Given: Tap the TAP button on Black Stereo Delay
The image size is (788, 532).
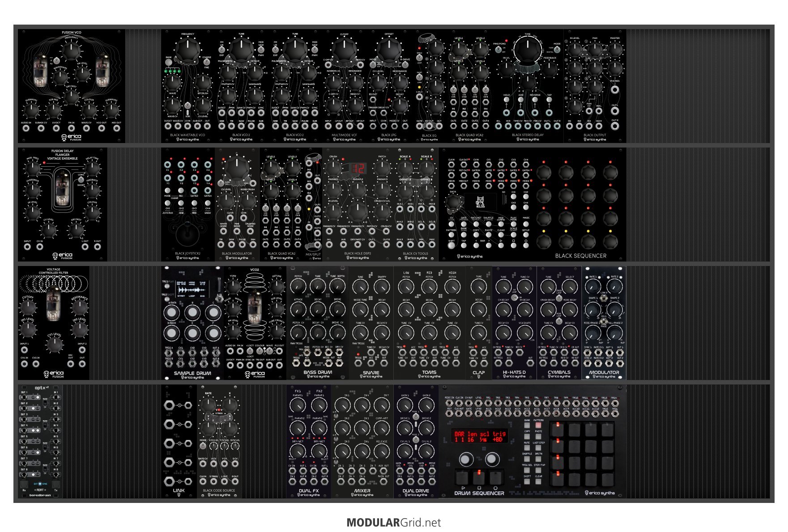Looking at the screenshot, I should point(549,100).
